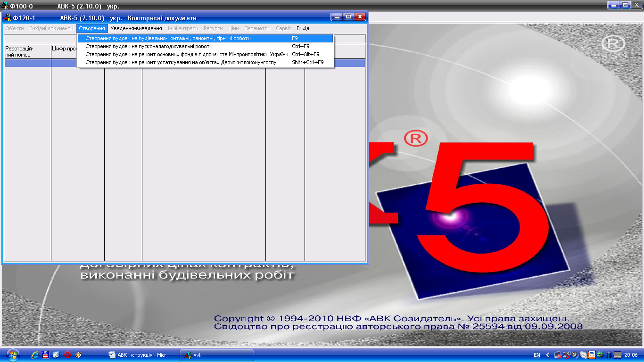Open the Ресурси menu
644x362 pixels.
tap(213, 28)
